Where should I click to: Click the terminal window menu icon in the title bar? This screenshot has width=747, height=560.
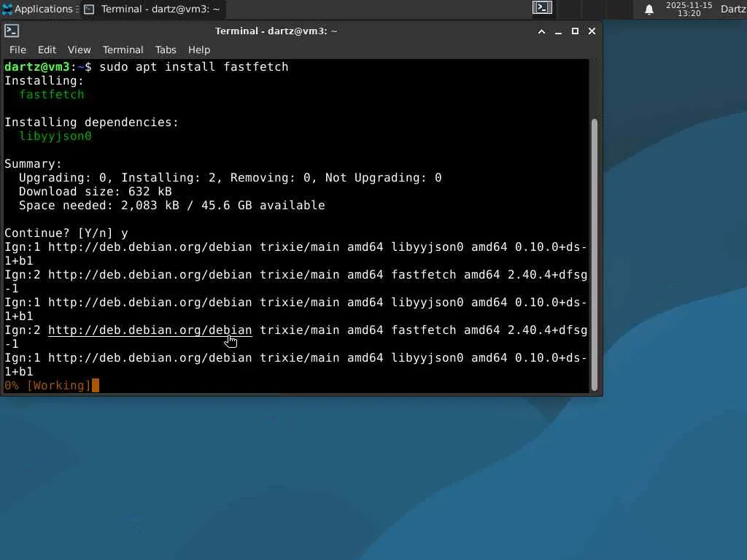(12, 31)
